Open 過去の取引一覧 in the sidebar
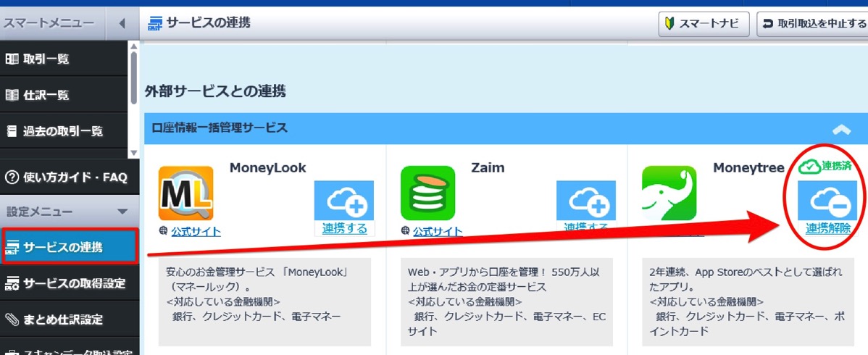This screenshot has height=355, width=868. [x=64, y=131]
